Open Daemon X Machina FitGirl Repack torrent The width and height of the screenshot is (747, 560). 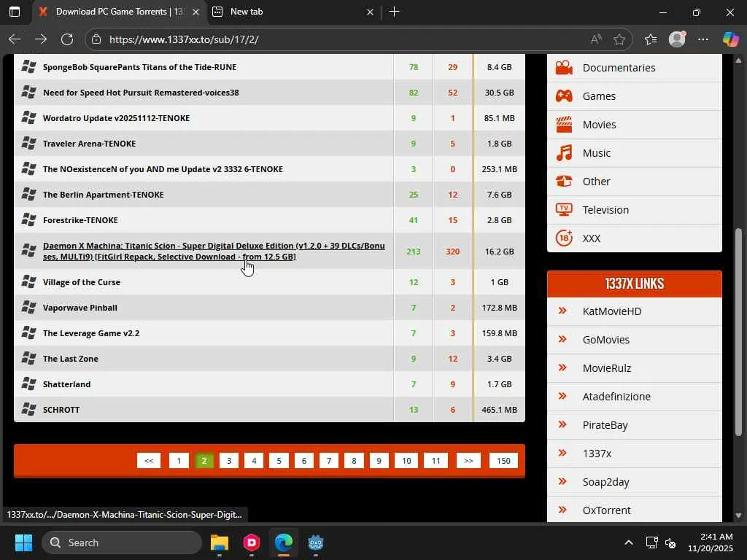(214, 251)
